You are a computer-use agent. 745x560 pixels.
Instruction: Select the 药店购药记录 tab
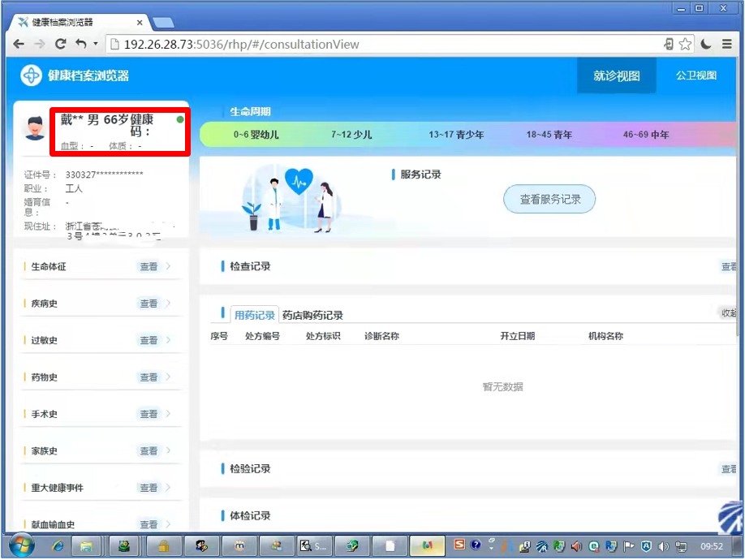tap(312, 315)
